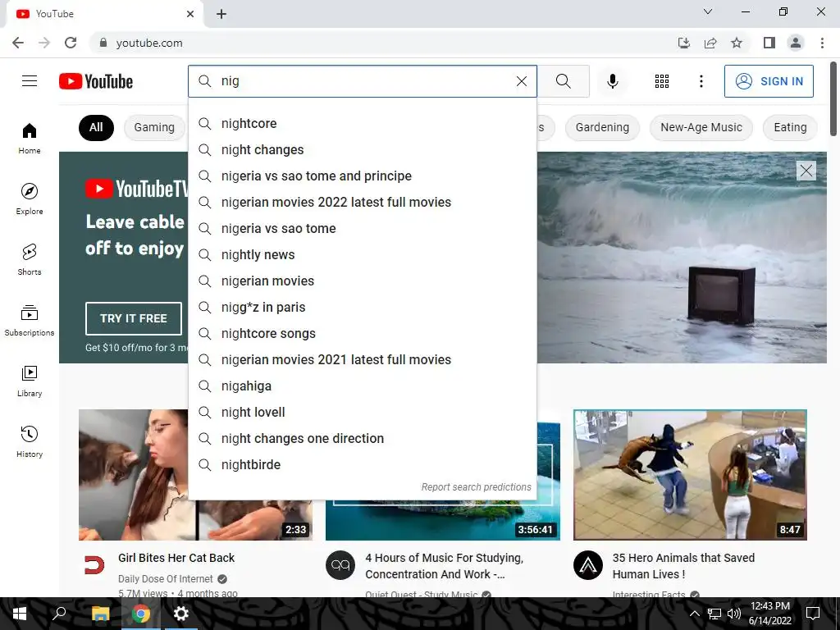The width and height of the screenshot is (840, 630).
Task: Open History in the sidebar
Action: tap(30, 441)
